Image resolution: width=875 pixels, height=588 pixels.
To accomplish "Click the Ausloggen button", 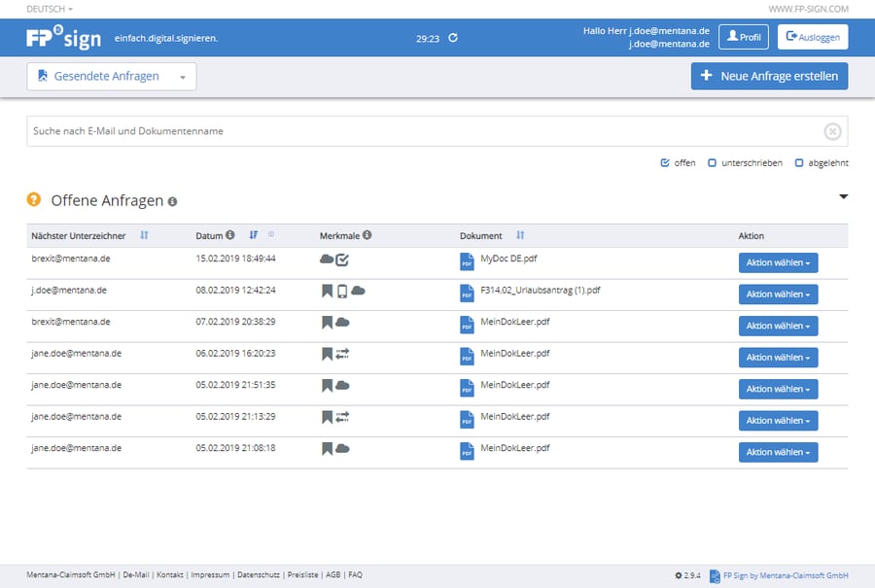I will (813, 37).
